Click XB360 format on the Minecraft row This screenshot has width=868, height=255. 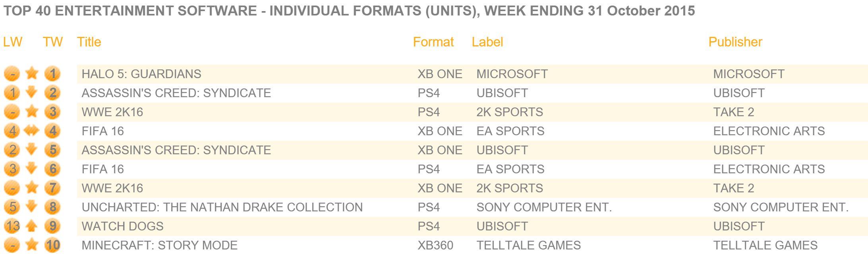pos(435,245)
